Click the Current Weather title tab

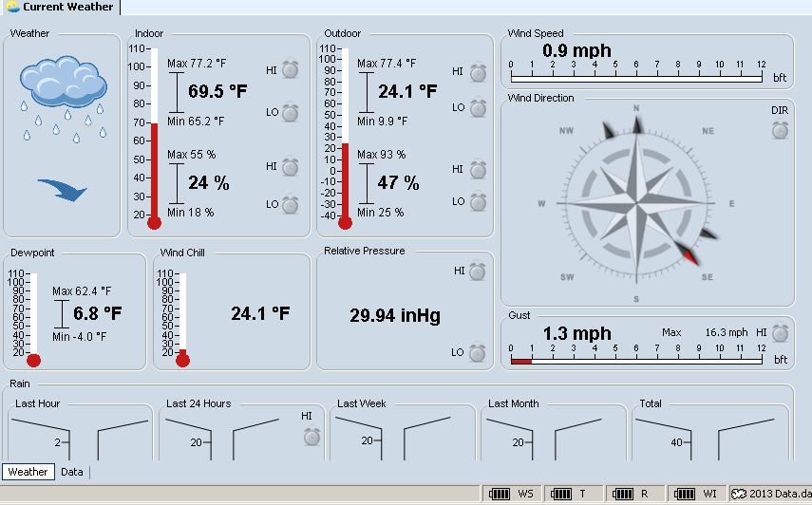[61, 7]
